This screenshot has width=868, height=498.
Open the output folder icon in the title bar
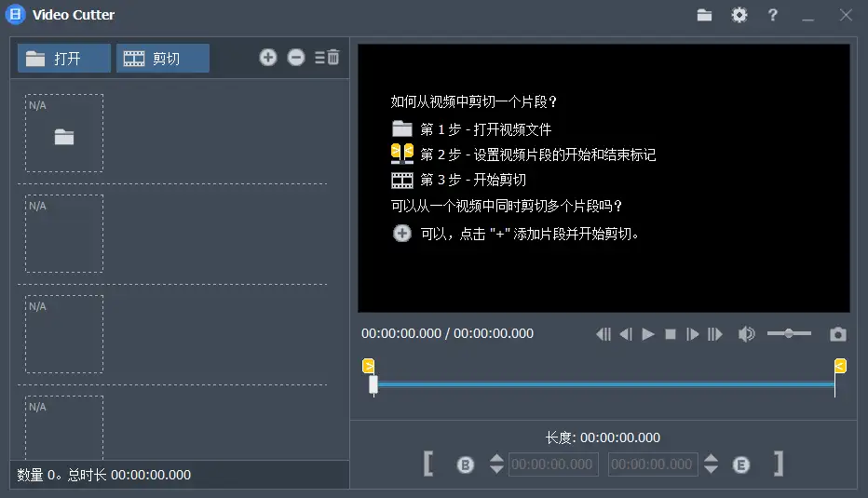click(x=704, y=15)
